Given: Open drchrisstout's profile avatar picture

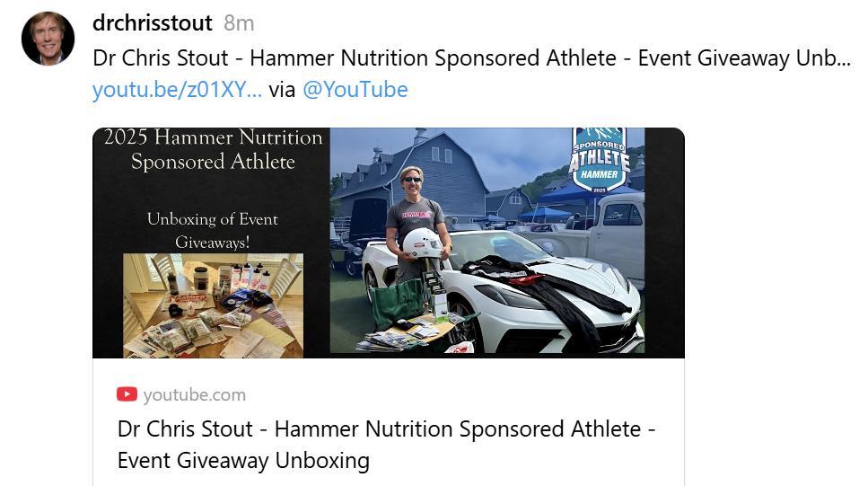Looking at the screenshot, I should click(x=48, y=39).
